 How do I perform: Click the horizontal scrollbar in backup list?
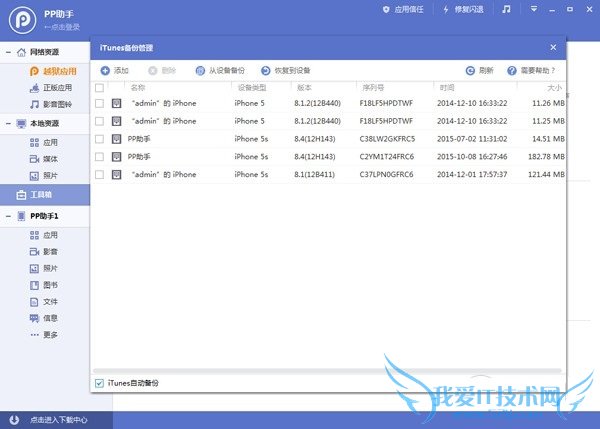(327, 370)
